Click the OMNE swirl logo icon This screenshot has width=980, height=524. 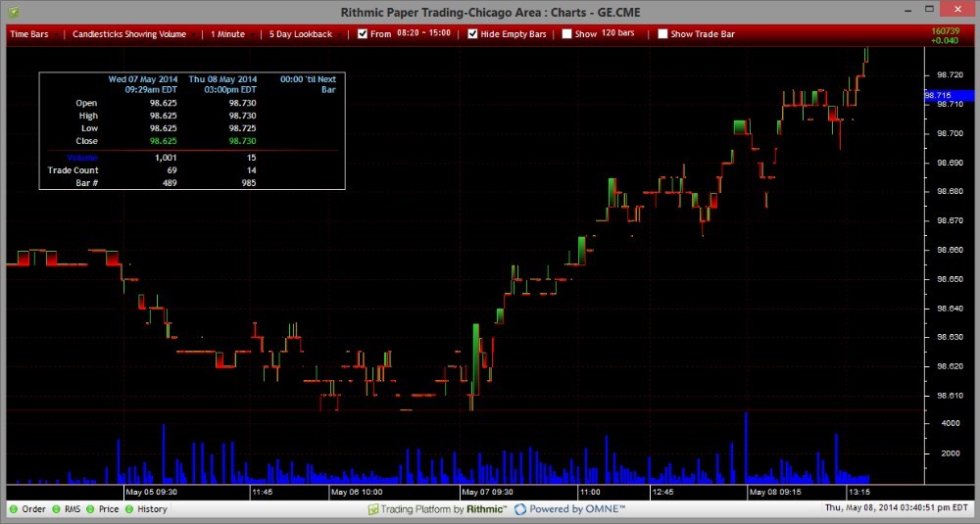520,509
